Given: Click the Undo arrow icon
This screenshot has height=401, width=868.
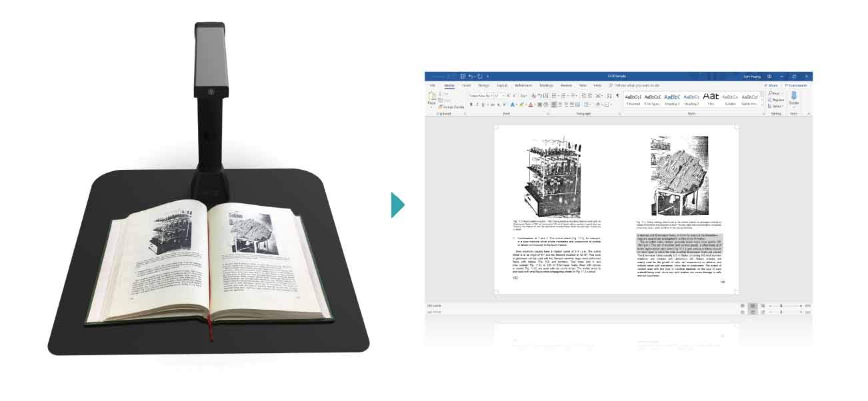Looking at the screenshot, I should 471,77.
